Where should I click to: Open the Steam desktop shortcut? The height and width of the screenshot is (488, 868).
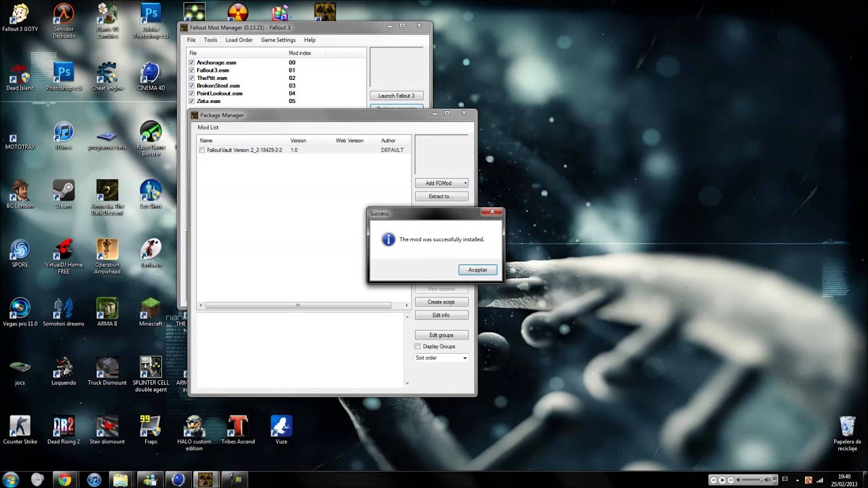pos(63,191)
